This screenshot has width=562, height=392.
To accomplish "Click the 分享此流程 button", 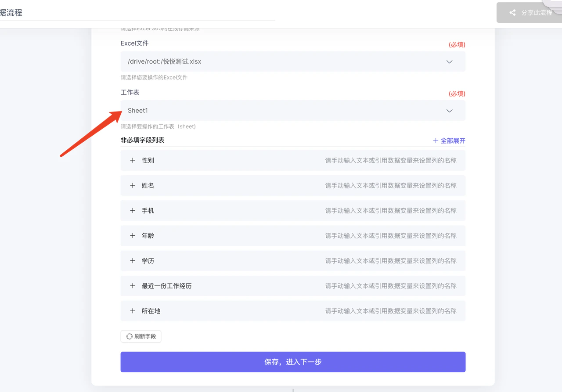I will coord(529,13).
